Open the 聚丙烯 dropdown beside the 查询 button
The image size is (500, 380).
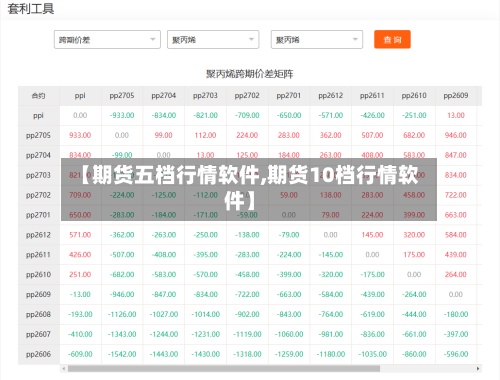click(x=317, y=40)
